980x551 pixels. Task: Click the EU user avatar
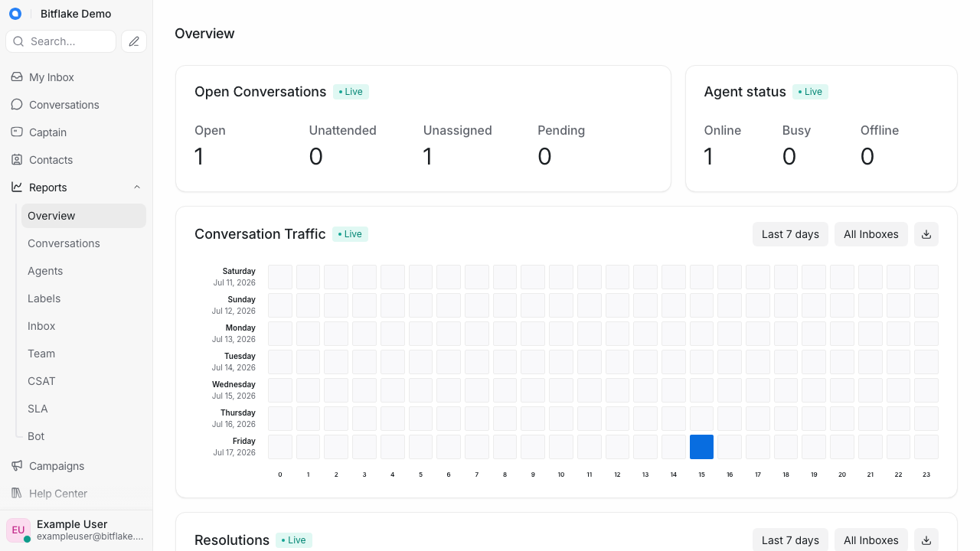tap(18, 530)
